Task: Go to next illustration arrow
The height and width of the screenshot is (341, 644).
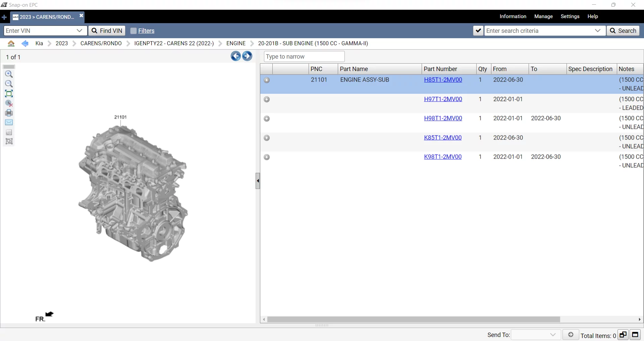Action: (x=247, y=56)
